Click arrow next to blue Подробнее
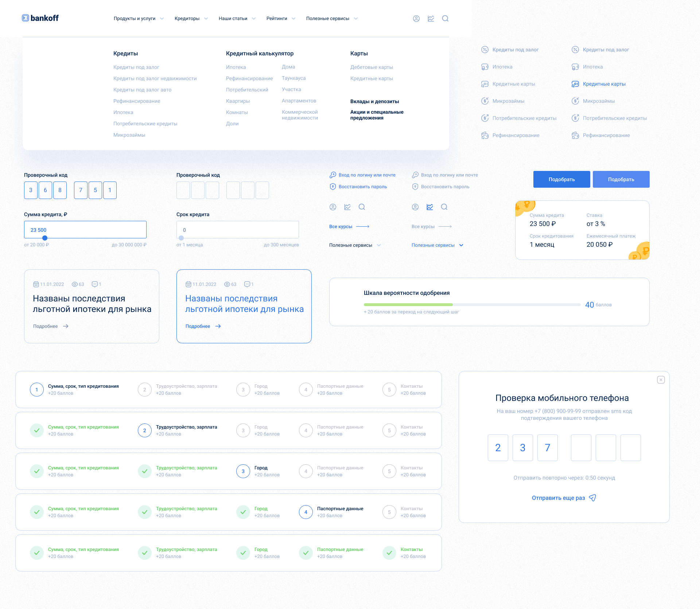Image resolution: width=700 pixels, height=609 pixels. [218, 326]
